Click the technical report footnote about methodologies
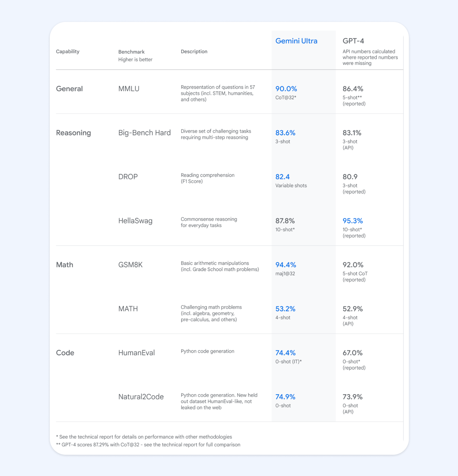The image size is (458, 476). click(144, 437)
